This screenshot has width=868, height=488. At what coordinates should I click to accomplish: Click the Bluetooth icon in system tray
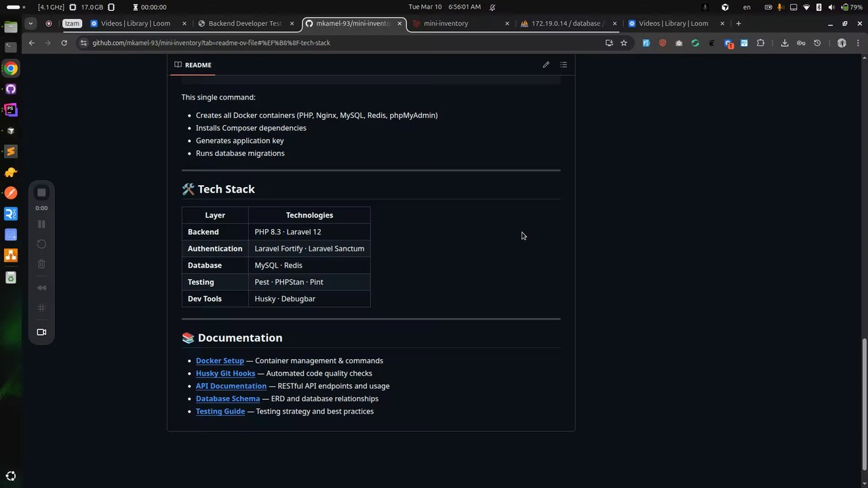pos(819,7)
